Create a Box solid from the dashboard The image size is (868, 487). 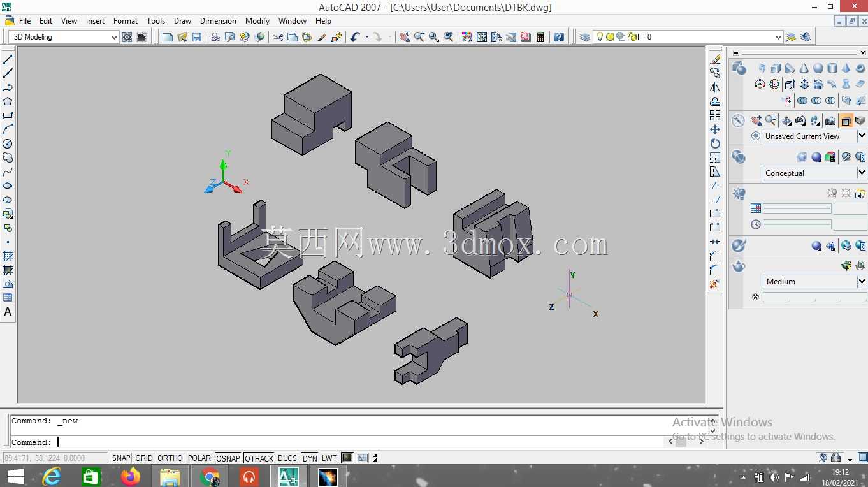pyautogui.click(x=776, y=68)
